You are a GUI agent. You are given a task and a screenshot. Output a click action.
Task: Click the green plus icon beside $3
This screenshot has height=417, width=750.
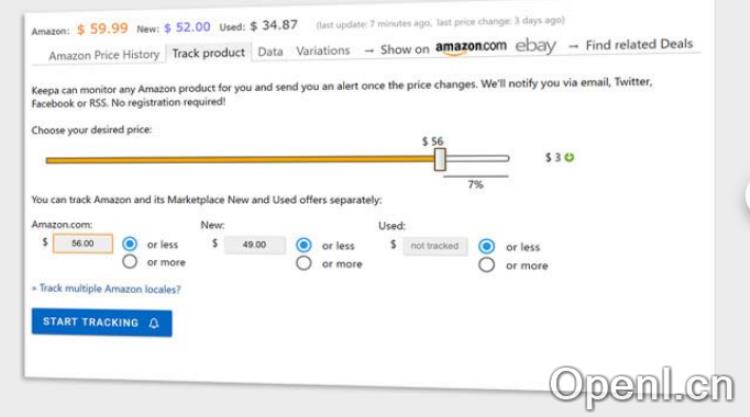point(571,157)
